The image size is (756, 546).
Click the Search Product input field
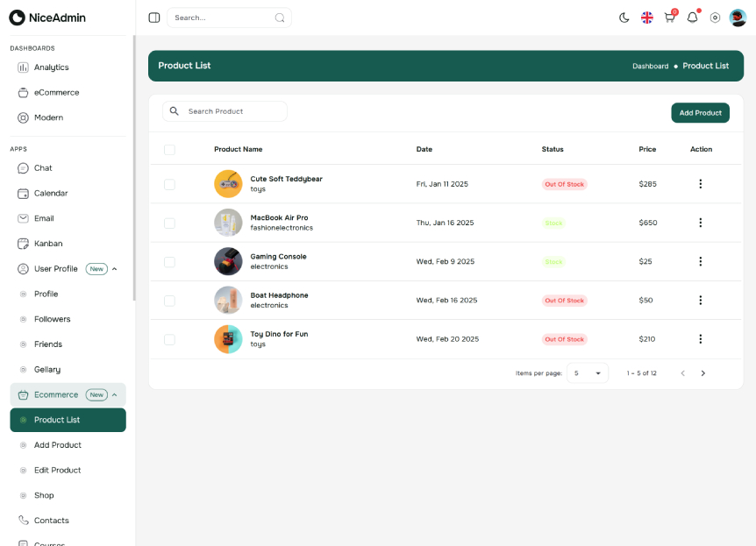228,111
